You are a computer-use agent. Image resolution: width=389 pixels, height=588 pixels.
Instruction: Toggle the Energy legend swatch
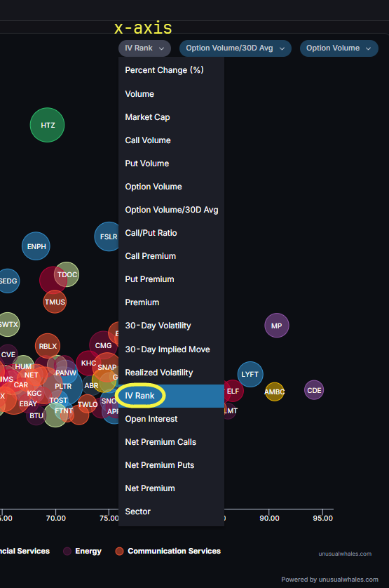67,551
